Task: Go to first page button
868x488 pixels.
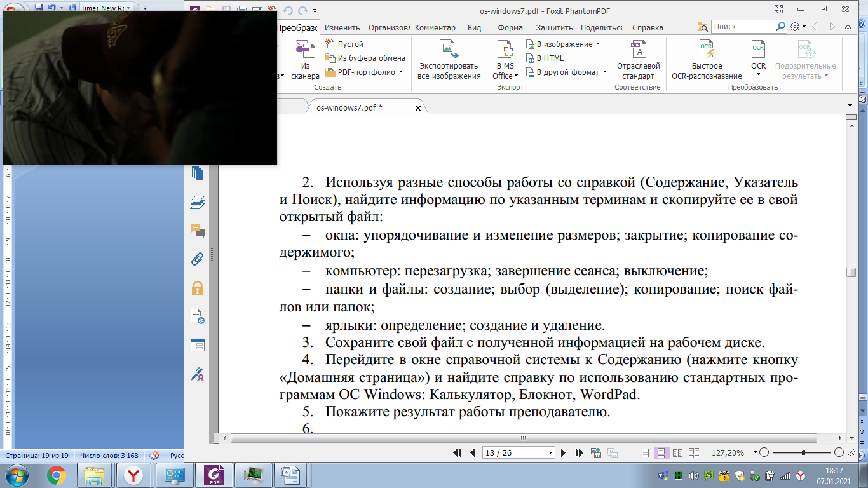Action: pyautogui.click(x=457, y=452)
